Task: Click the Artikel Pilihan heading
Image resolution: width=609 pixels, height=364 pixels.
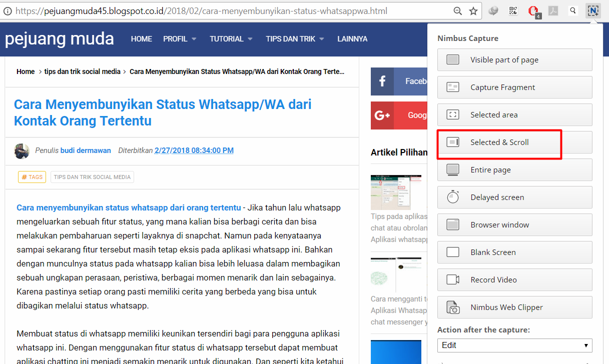Action: click(x=399, y=152)
